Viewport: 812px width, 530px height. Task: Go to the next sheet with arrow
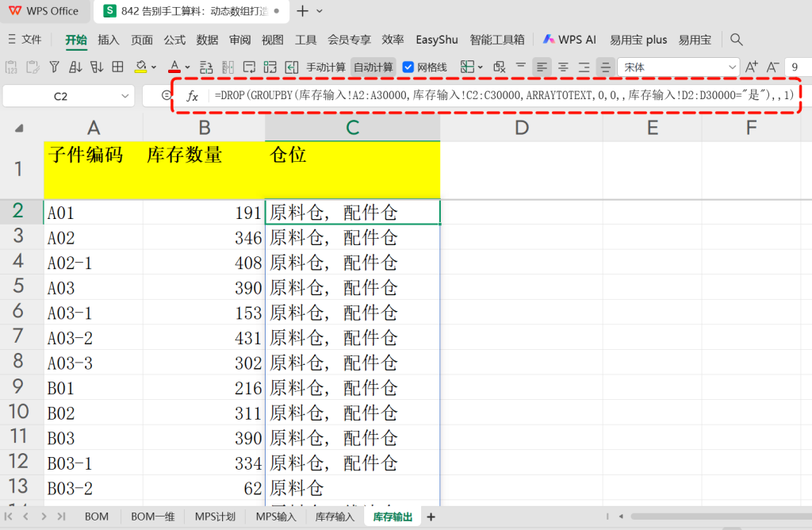coord(44,517)
